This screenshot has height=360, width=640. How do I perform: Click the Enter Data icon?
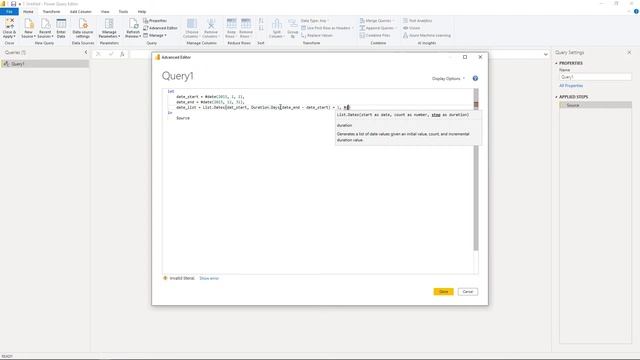point(61,28)
